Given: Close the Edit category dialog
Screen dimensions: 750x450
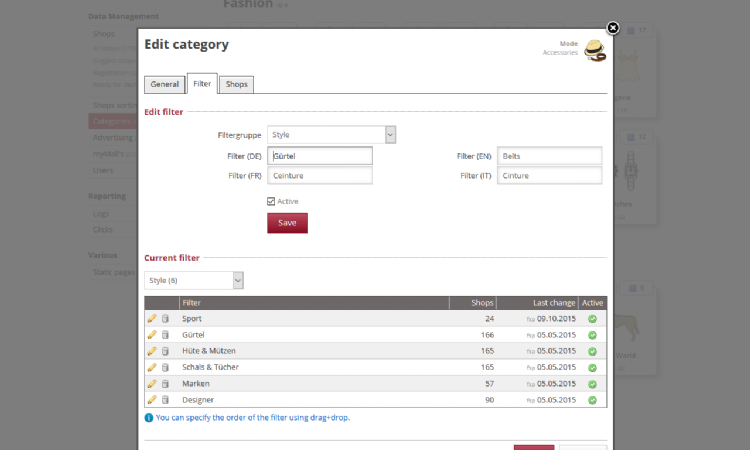Looking at the screenshot, I should (613, 29).
